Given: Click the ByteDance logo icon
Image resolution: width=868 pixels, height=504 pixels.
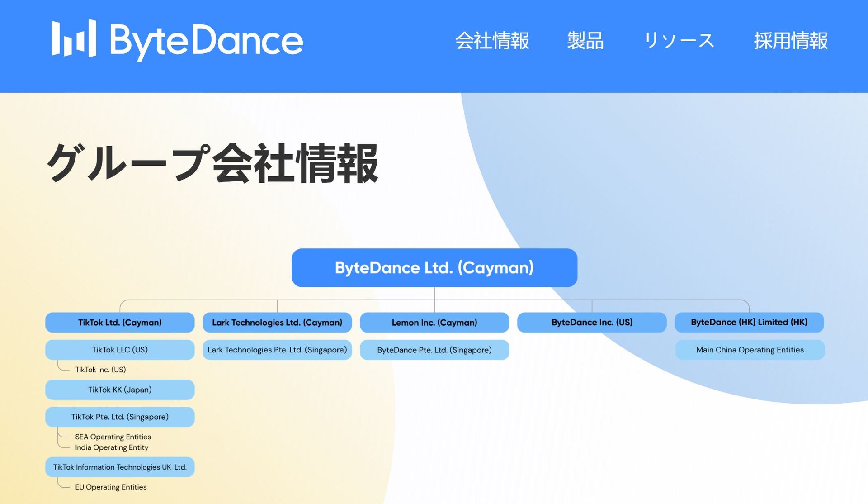Looking at the screenshot, I should coord(74,39).
